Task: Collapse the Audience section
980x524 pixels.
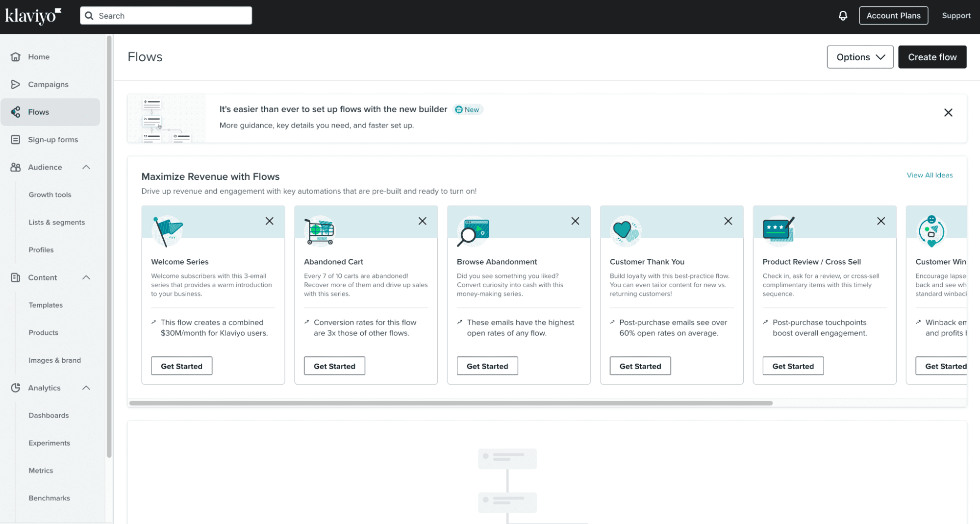Action: coord(86,167)
